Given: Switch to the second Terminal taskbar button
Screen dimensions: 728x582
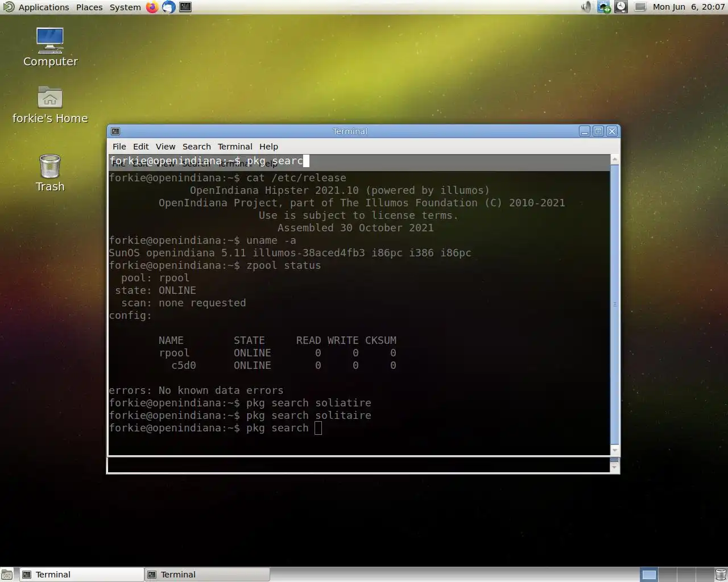Looking at the screenshot, I should pos(207,575).
